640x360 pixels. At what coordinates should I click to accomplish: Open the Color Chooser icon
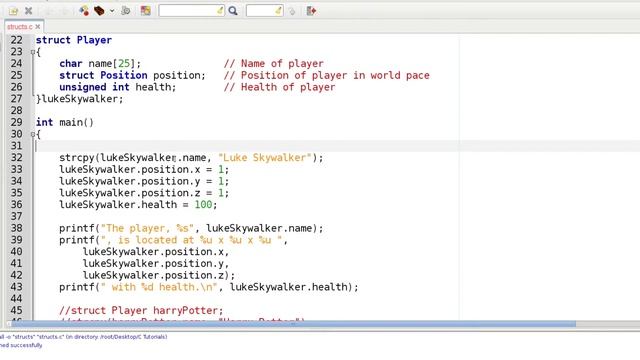coord(146,11)
